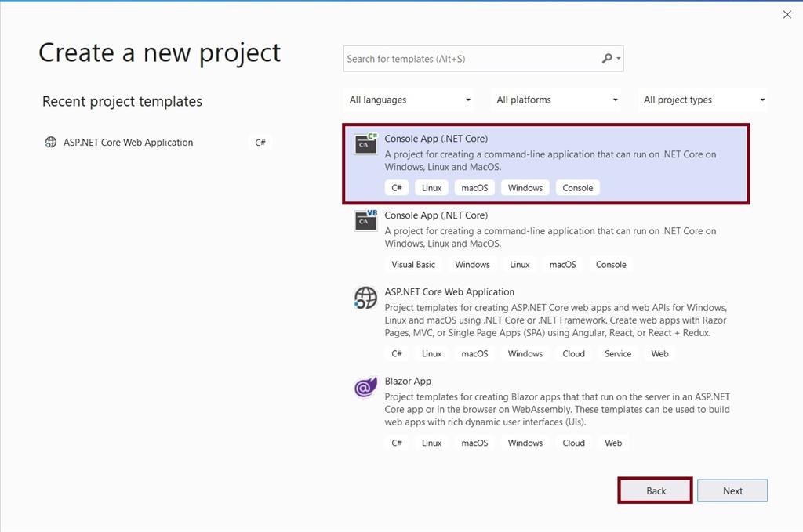Click the macOS tag on C# Console App
This screenshot has width=803, height=532.
point(474,188)
